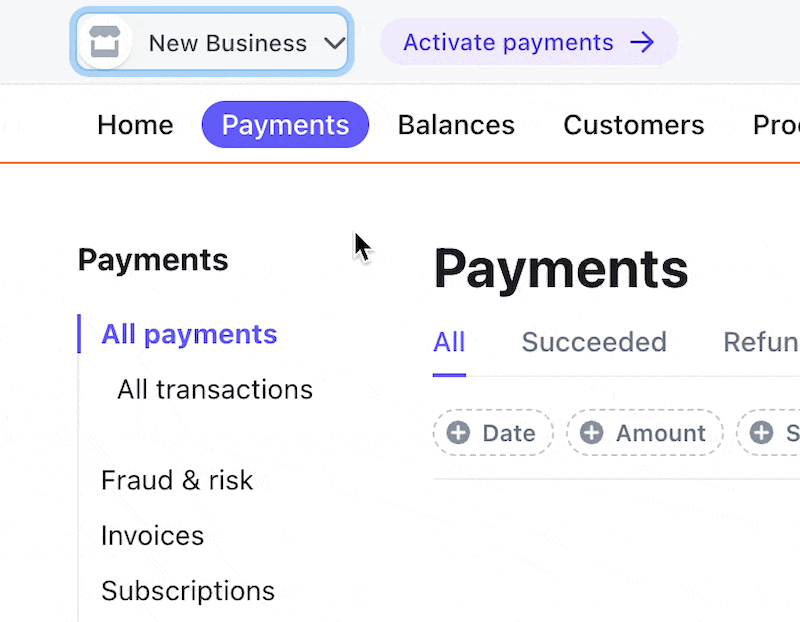Screen dimensions: 800x622
Task: Show Succeeded payments tab
Action: click(x=594, y=342)
